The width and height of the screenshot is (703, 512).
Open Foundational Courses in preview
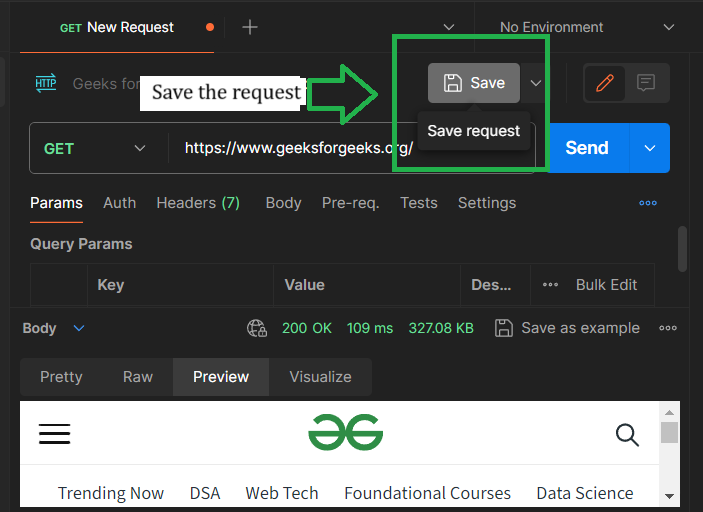[x=427, y=493]
